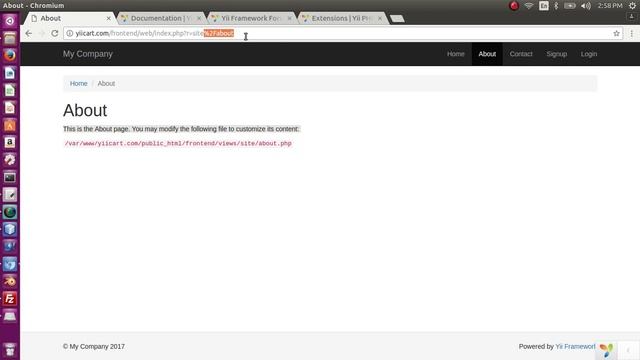Click the Home breadcrumb link
The image size is (640, 360).
[x=78, y=83]
